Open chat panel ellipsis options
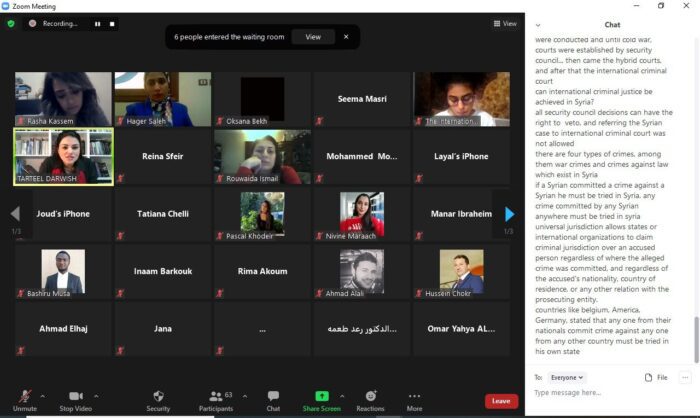Image resolution: width=700 pixels, height=418 pixels. [685, 377]
